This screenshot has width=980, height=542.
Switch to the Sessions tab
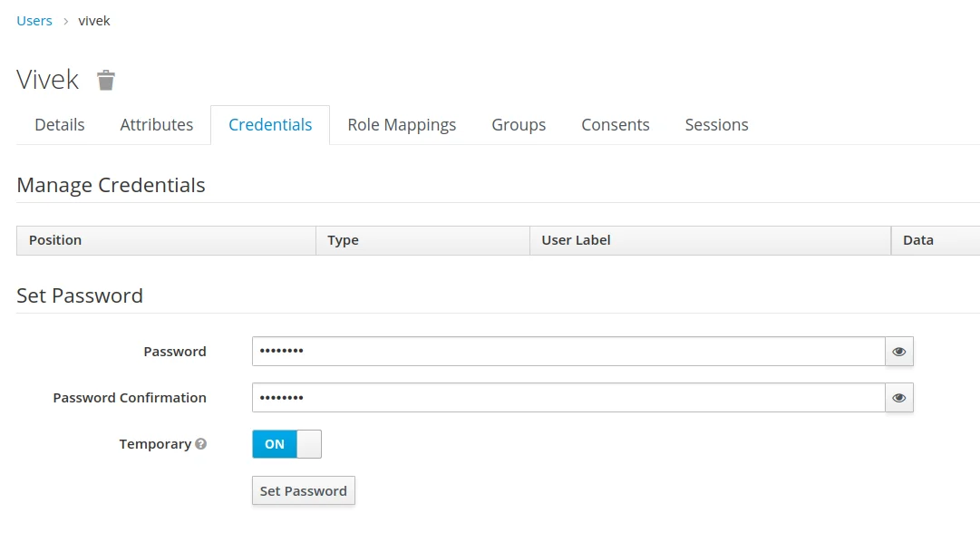tap(716, 125)
